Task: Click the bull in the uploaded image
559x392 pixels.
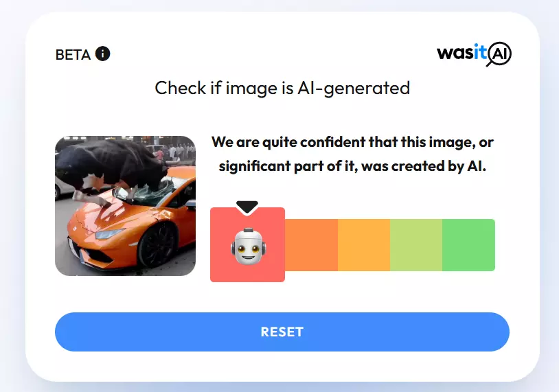Action: (x=114, y=164)
